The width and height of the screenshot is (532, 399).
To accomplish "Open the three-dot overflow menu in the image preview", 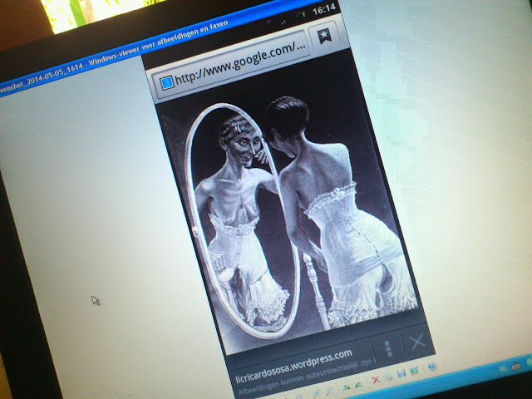I will coord(389,348).
